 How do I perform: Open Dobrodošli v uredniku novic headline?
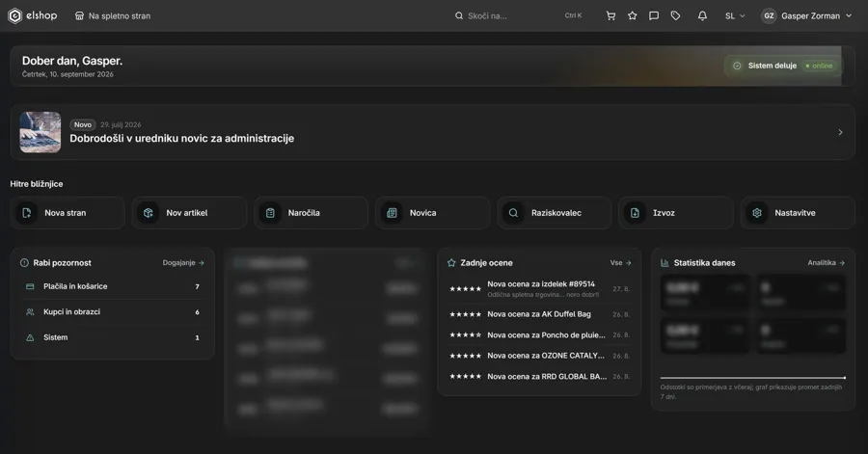[x=181, y=139]
